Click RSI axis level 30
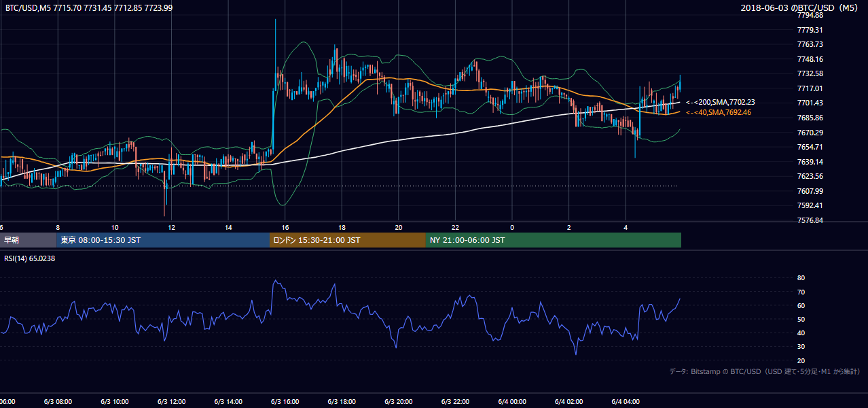Screen dimensions: 868x408 point(801,347)
